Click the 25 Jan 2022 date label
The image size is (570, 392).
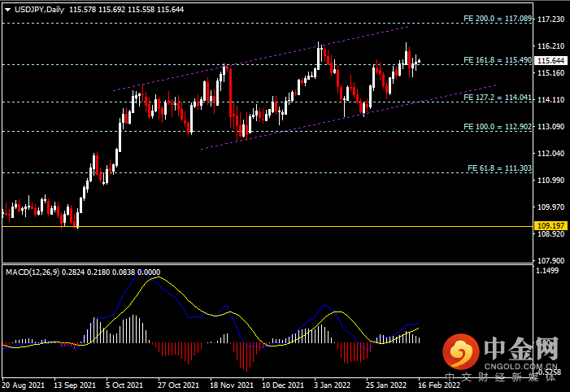click(386, 385)
